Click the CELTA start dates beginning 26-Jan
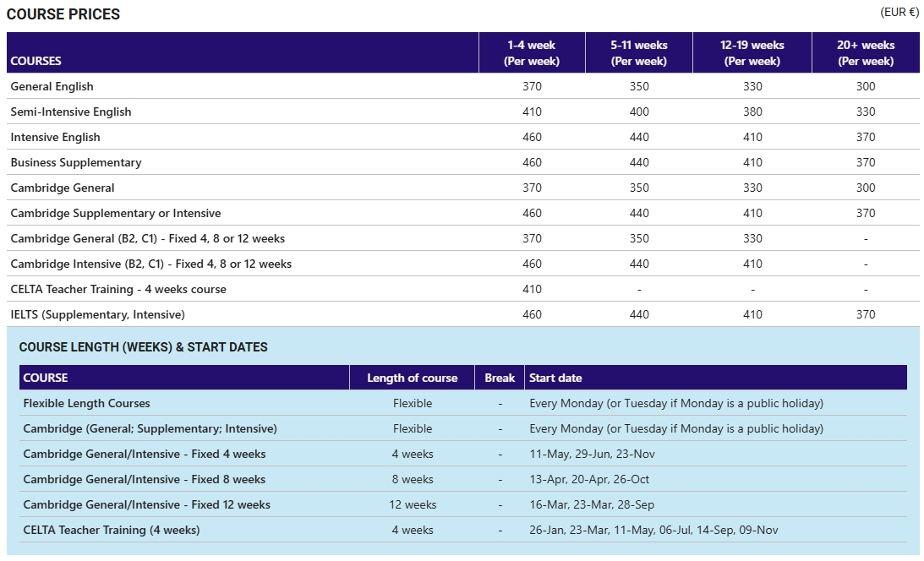924x561 pixels. point(653,530)
